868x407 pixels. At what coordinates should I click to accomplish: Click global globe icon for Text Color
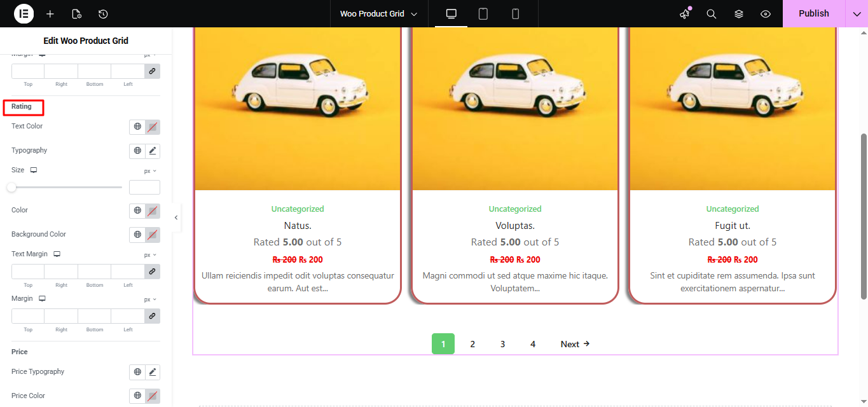pyautogui.click(x=137, y=127)
